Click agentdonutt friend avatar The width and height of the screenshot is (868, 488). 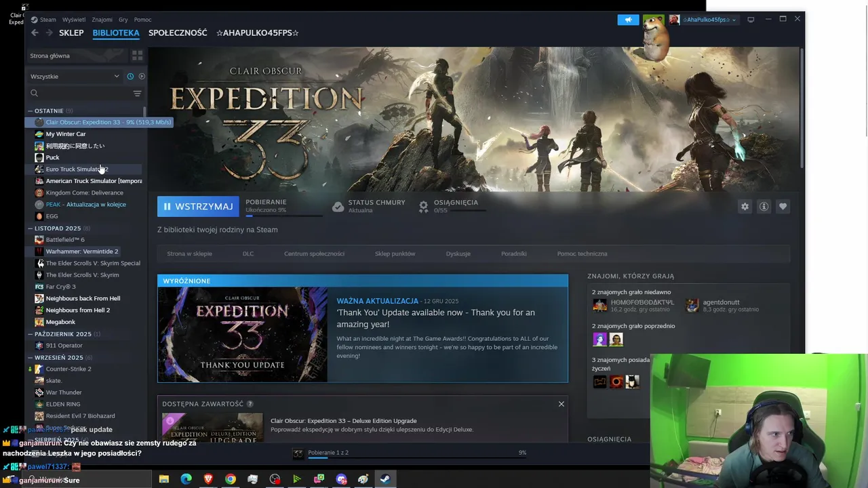click(692, 306)
